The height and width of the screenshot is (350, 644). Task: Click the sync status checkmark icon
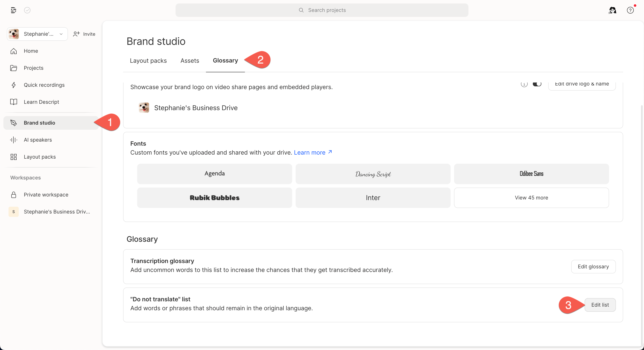tap(27, 10)
